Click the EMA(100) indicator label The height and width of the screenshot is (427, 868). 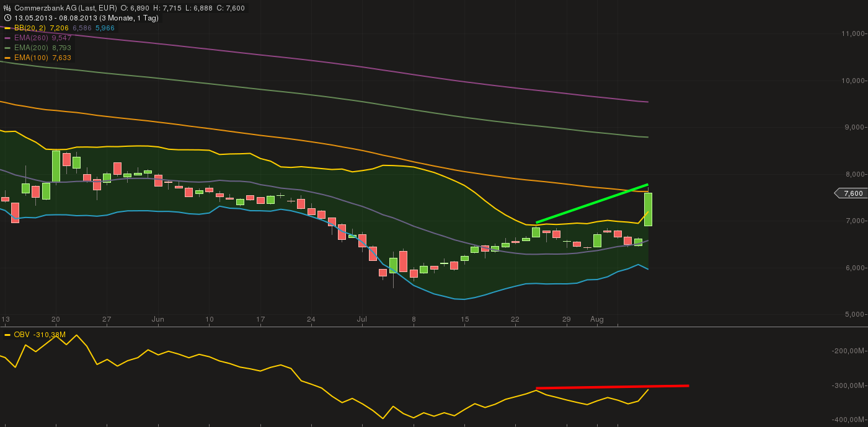point(31,58)
